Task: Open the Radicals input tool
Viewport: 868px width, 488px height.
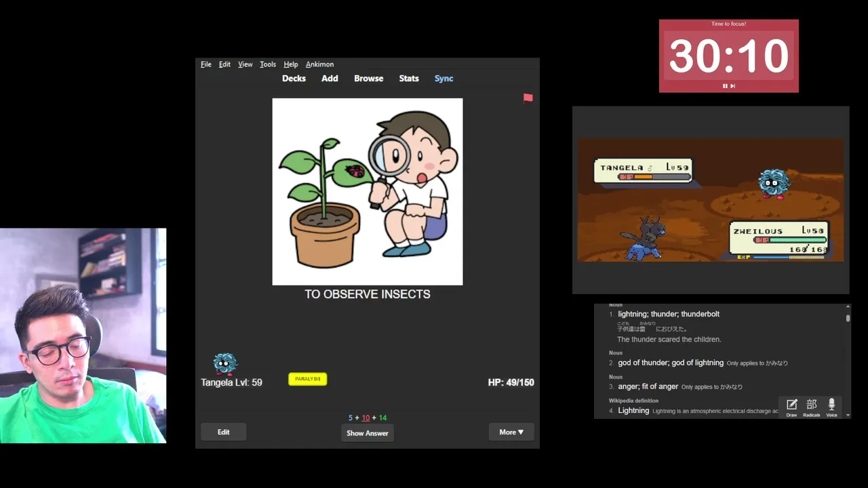Action: 811,407
